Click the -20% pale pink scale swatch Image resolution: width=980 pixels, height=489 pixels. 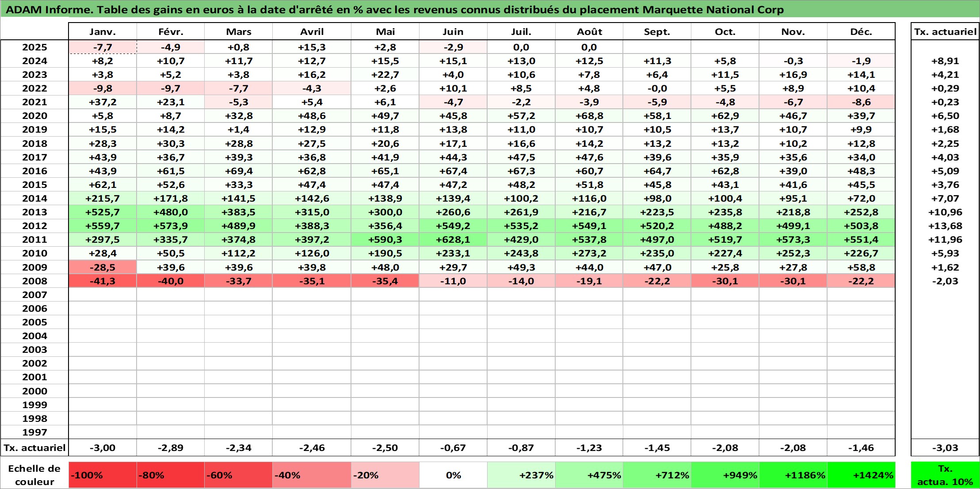[x=385, y=475]
